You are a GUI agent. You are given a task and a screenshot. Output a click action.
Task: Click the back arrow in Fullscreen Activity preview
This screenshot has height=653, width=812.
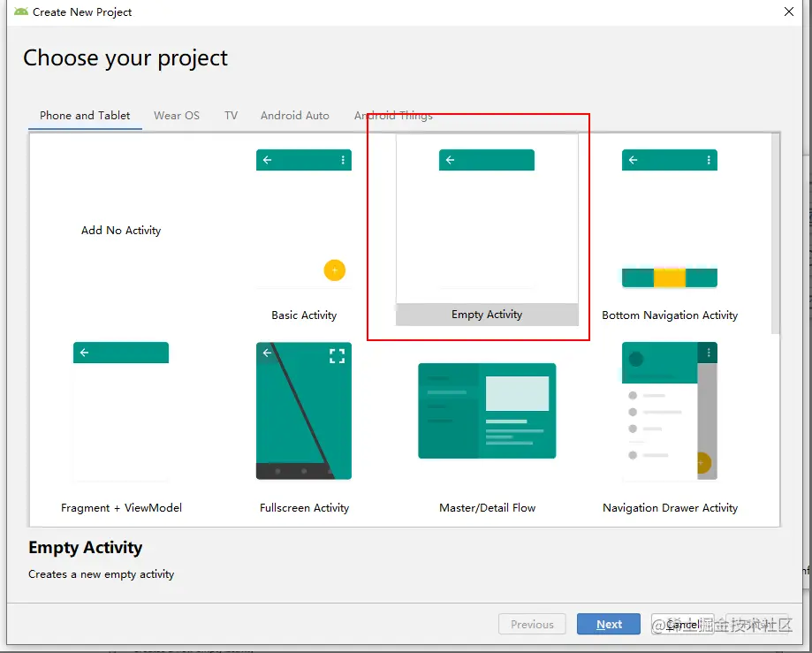click(267, 353)
